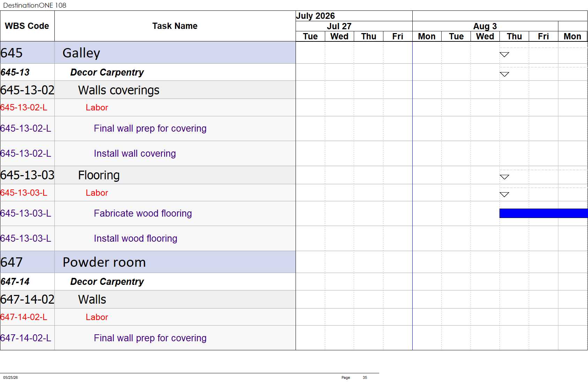
Task: Click WBS code 645
Action: coord(12,53)
